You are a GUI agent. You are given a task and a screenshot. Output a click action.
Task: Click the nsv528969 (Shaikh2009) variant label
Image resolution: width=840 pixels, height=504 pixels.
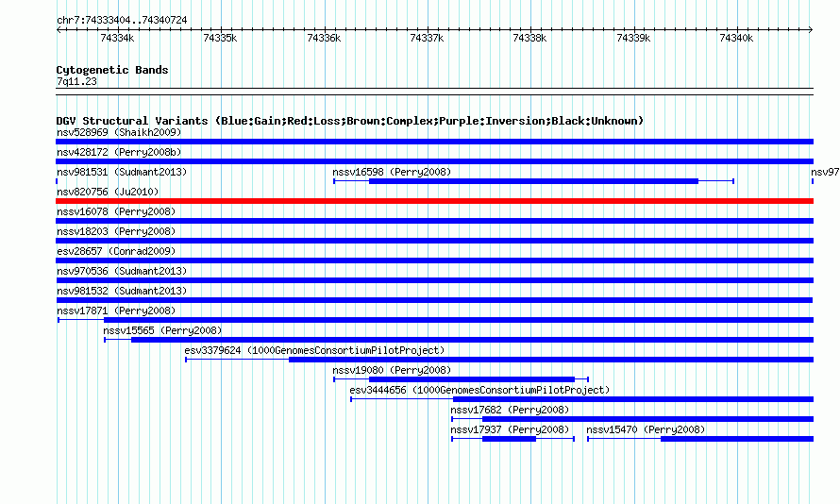[119, 132]
